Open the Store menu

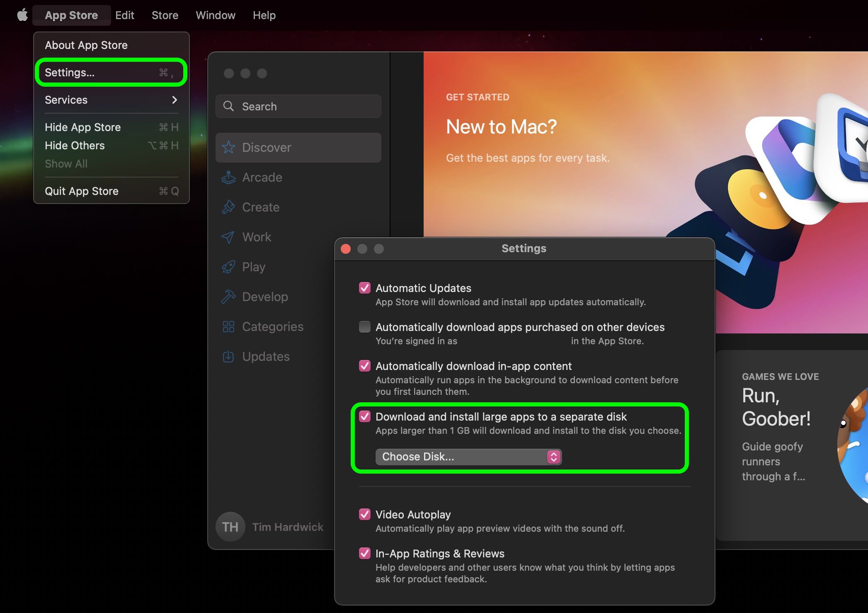(x=165, y=15)
